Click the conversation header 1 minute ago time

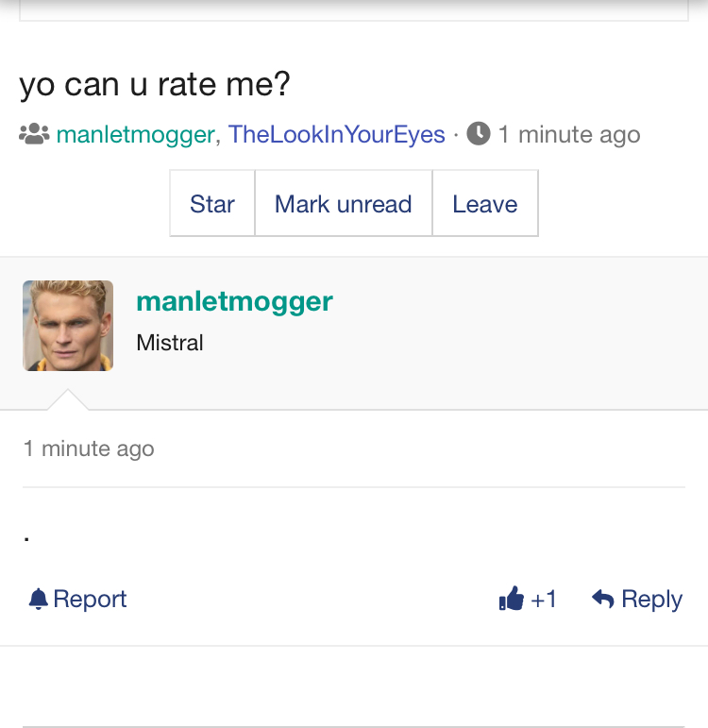pyautogui.click(x=569, y=135)
